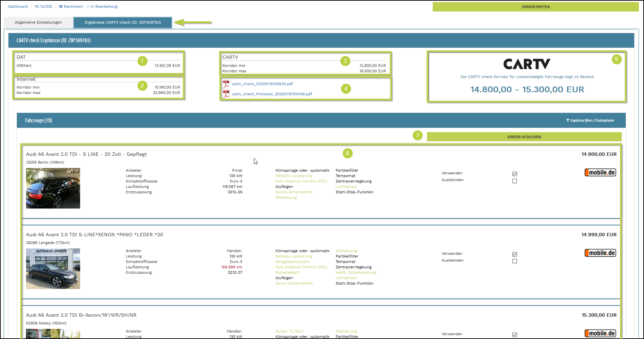Open the Autohaus Lengede vehicle thumbnail
Screen dimensions: 644x339
pos(53,269)
